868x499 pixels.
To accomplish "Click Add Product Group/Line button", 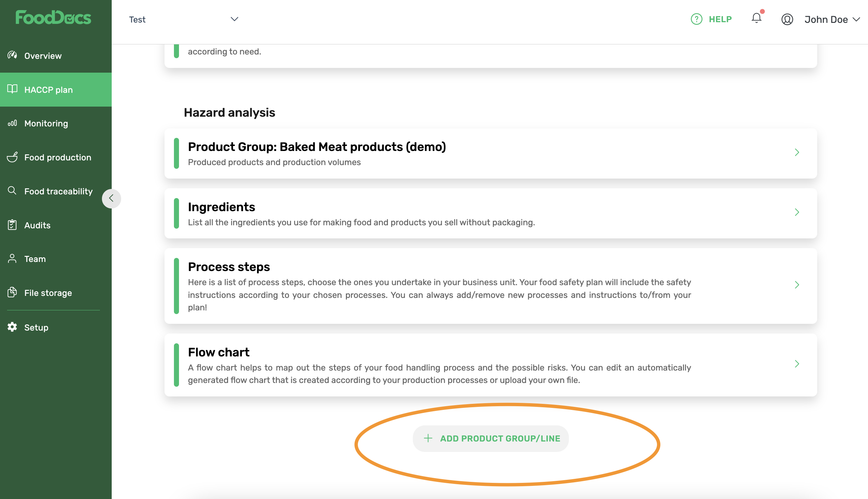I will [x=491, y=438].
